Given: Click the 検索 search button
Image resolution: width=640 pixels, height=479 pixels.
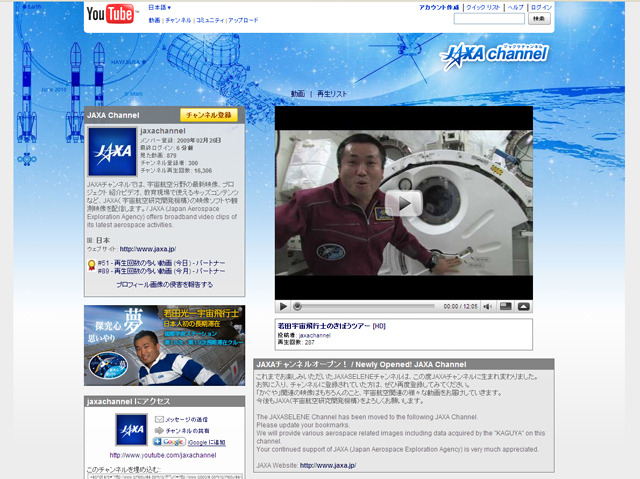Looking at the screenshot, I should [x=539, y=19].
